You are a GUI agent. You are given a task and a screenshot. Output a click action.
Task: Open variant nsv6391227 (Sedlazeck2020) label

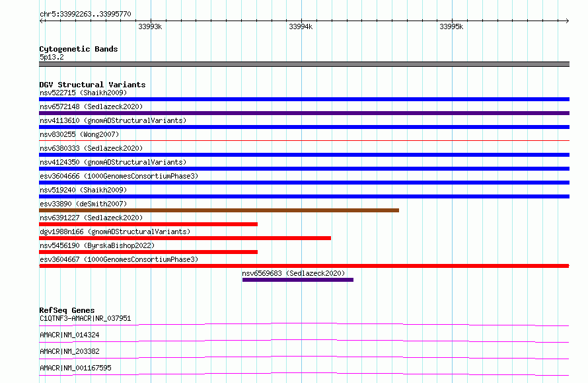(x=91, y=218)
